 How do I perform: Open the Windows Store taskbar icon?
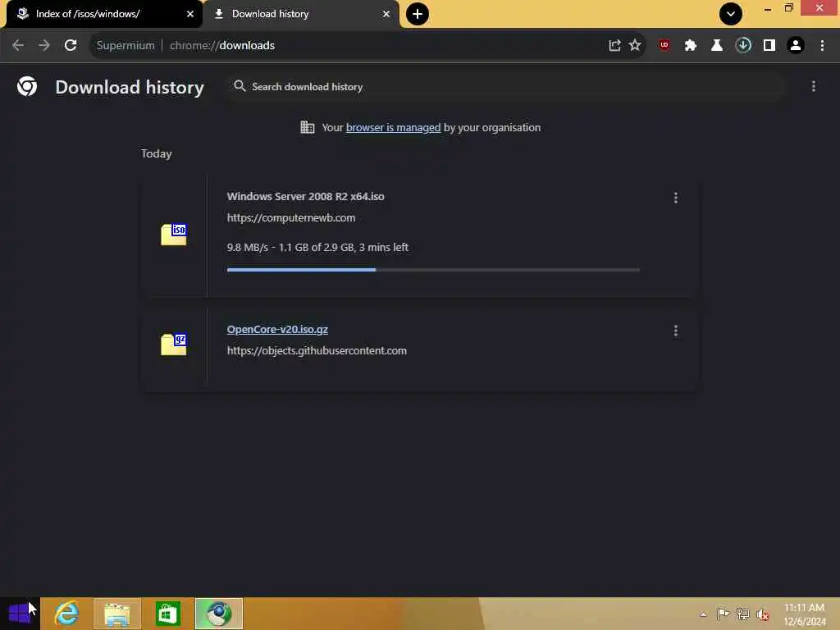(167, 614)
